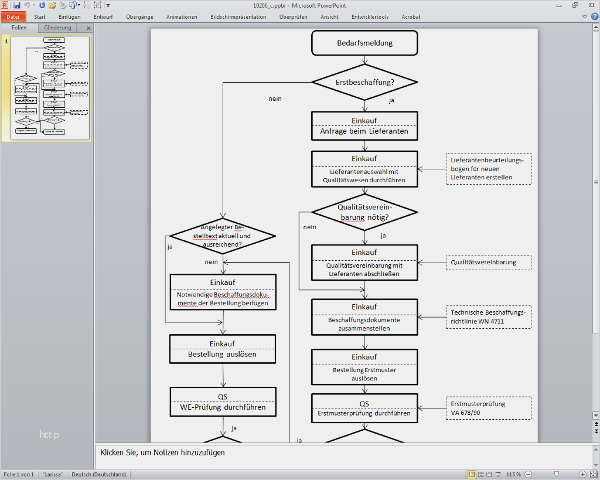
Task: Restore down the PowerPoint window
Action: tap(575, 5)
